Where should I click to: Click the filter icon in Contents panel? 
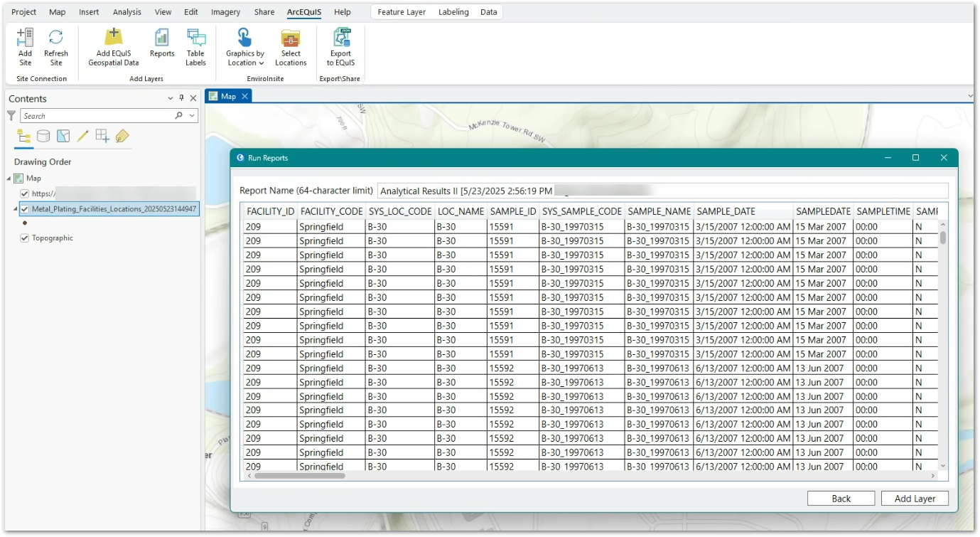pos(11,115)
